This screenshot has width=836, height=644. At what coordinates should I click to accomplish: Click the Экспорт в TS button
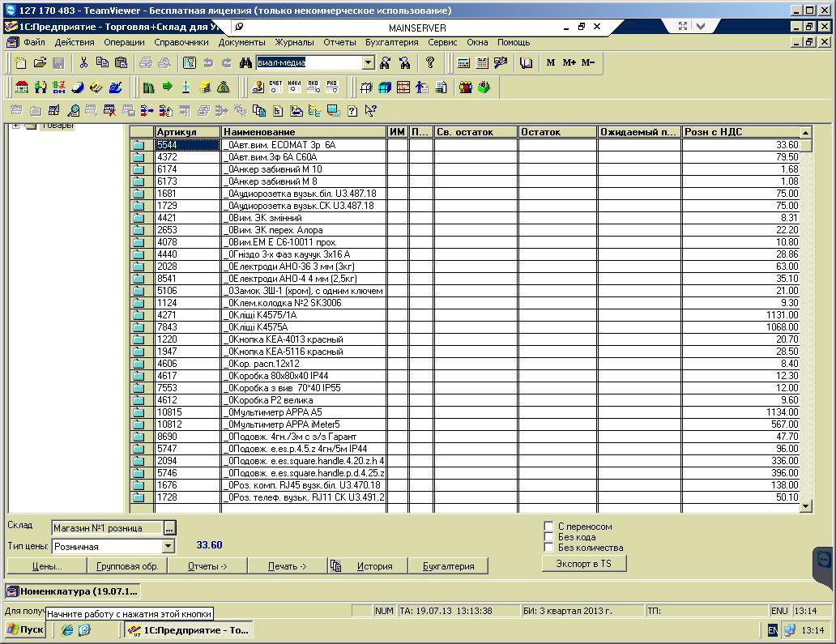pyautogui.click(x=584, y=564)
